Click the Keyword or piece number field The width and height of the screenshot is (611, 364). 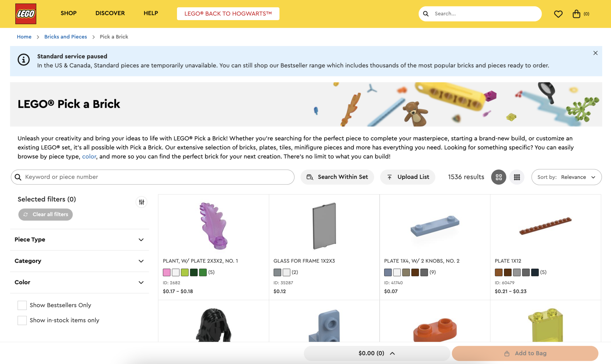[x=153, y=177]
